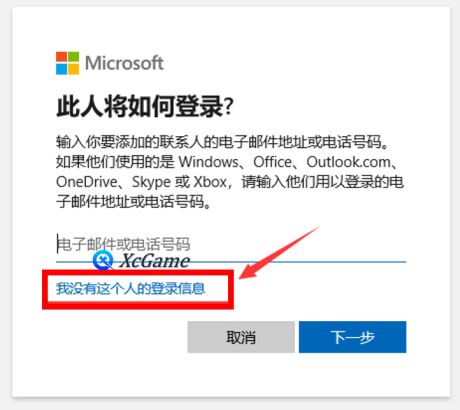Click the red arrow annotation
The width and height of the screenshot is (460, 410).
[279, 252]
